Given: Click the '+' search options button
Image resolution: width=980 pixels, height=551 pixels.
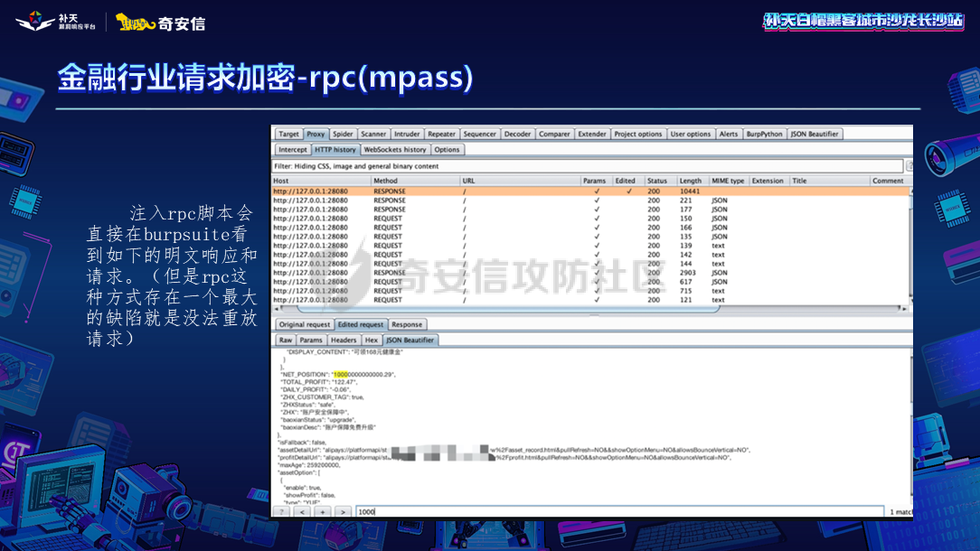Looking at the screenshot, I should pos(322,511).
